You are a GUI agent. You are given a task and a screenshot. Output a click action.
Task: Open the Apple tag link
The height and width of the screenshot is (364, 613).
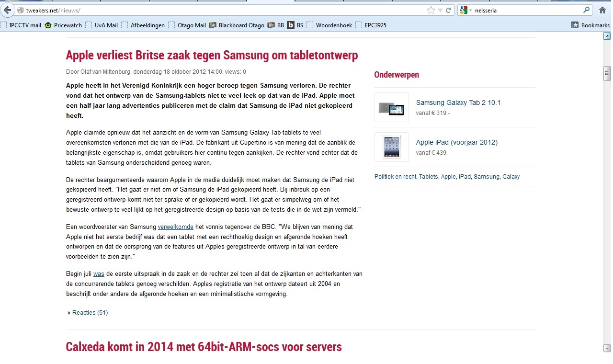(448, 177)
